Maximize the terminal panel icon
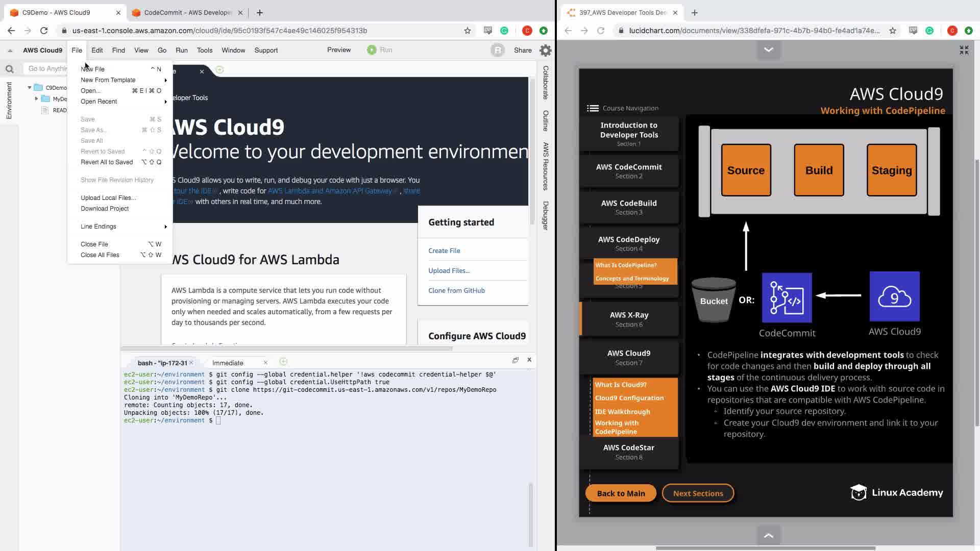The image size is (980, 551). pyautogui.click(x=515, y=360)
